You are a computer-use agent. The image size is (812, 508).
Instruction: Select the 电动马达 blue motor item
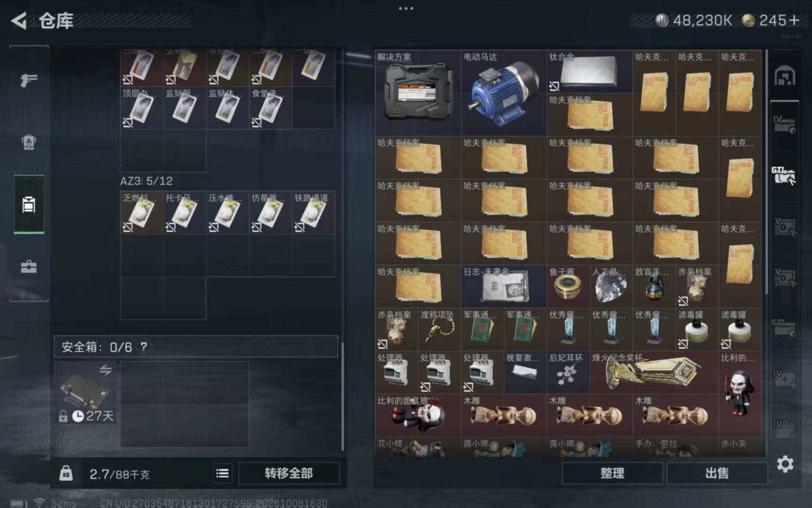coord(504,93)
